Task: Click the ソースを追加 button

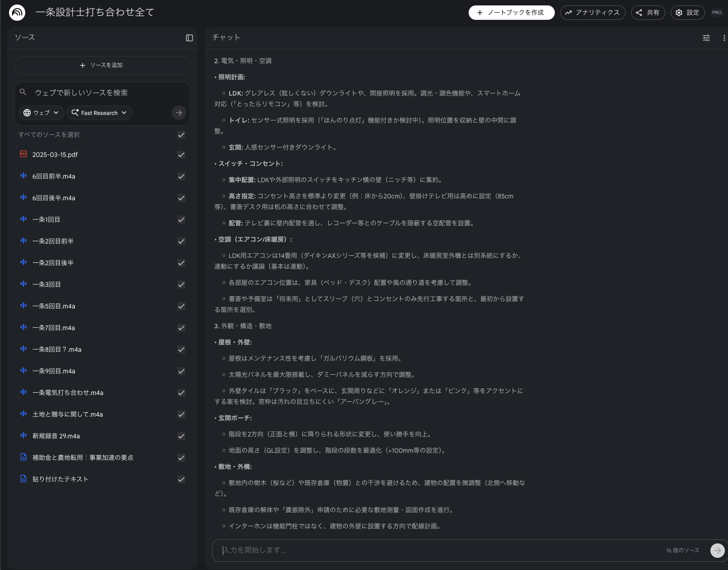Action: pos(102,65)
